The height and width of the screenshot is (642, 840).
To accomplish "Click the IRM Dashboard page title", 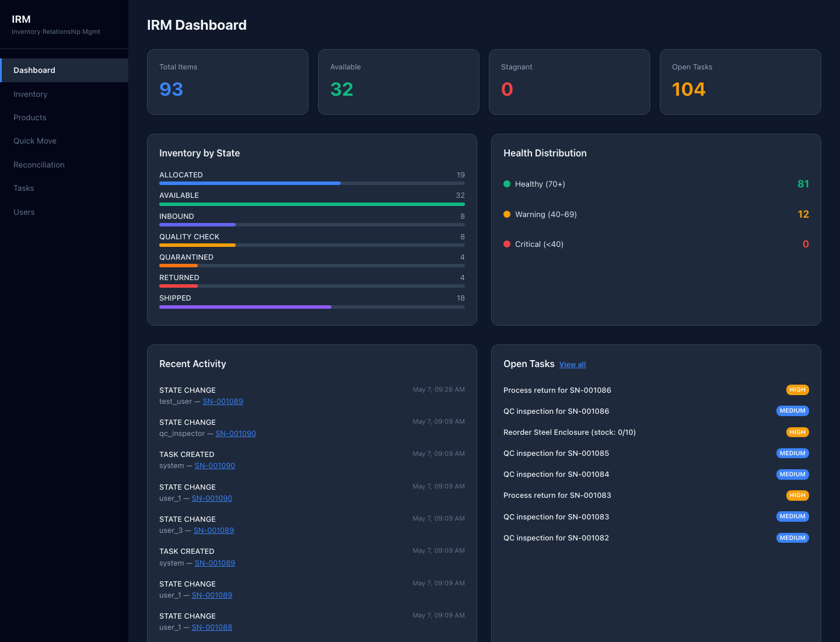I will coord(197,25).
